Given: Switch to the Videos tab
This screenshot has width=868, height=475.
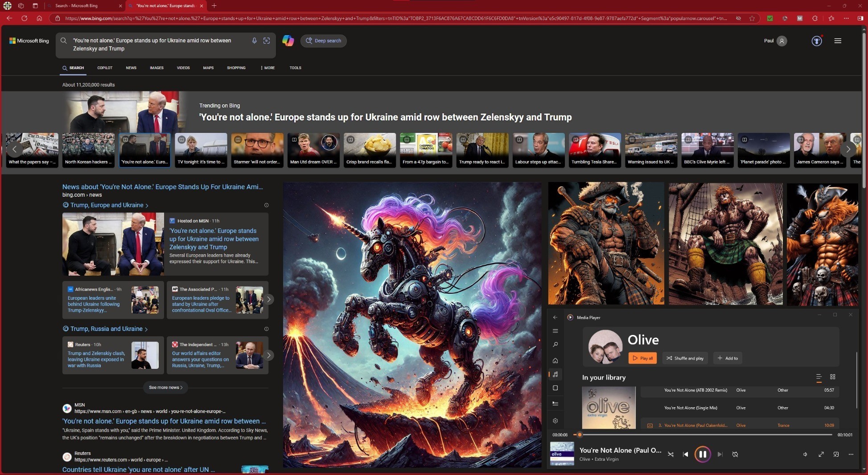Looking at the screenshot, I should (x=183, y=68).
